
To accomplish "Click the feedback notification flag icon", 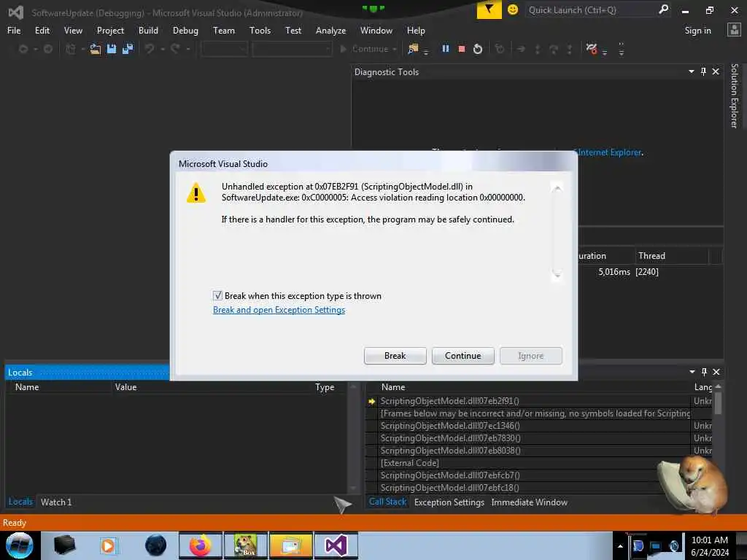I will pyautogui.click(x=489, y=9).
